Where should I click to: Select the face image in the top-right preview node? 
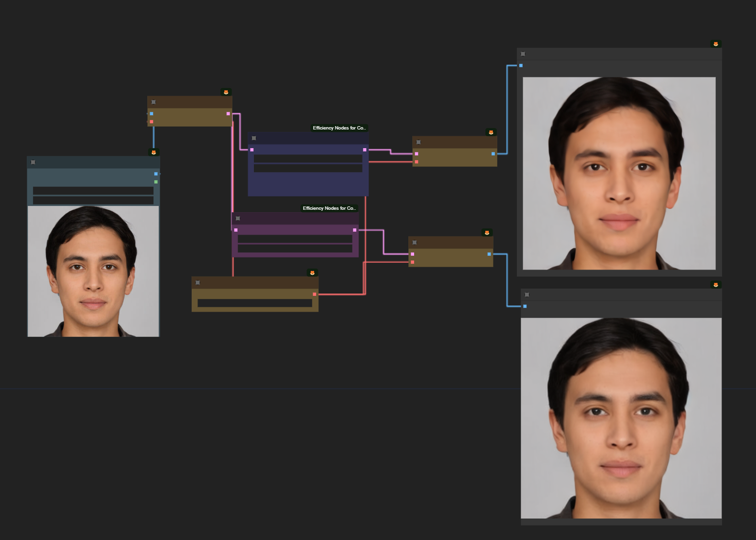(619, 173)
